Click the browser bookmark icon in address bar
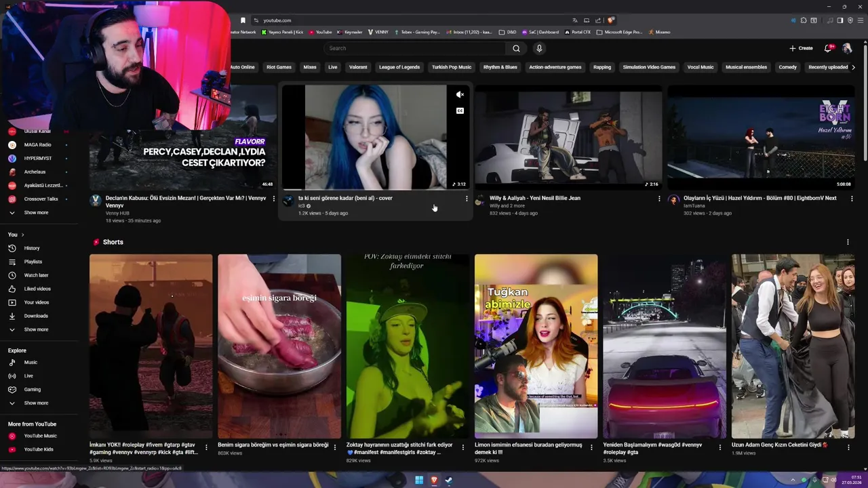The height and width of the screenshot is (488, 868). 243,20
